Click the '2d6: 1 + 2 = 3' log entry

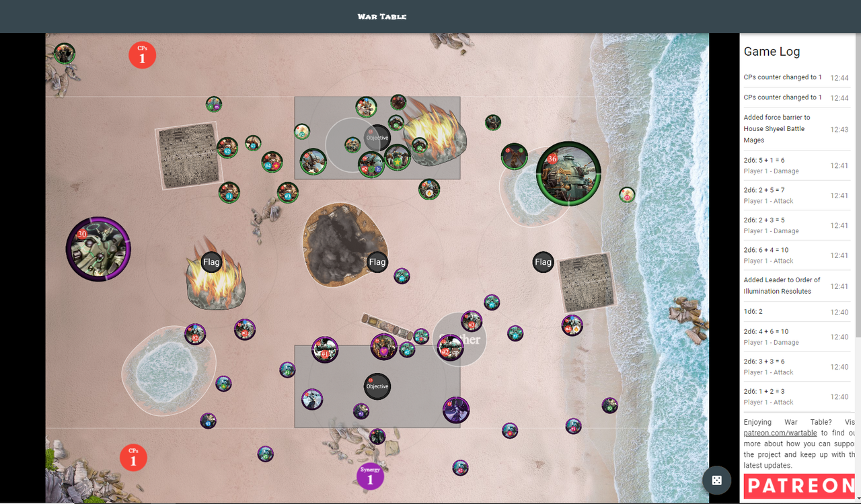click(x=796, y=396)
